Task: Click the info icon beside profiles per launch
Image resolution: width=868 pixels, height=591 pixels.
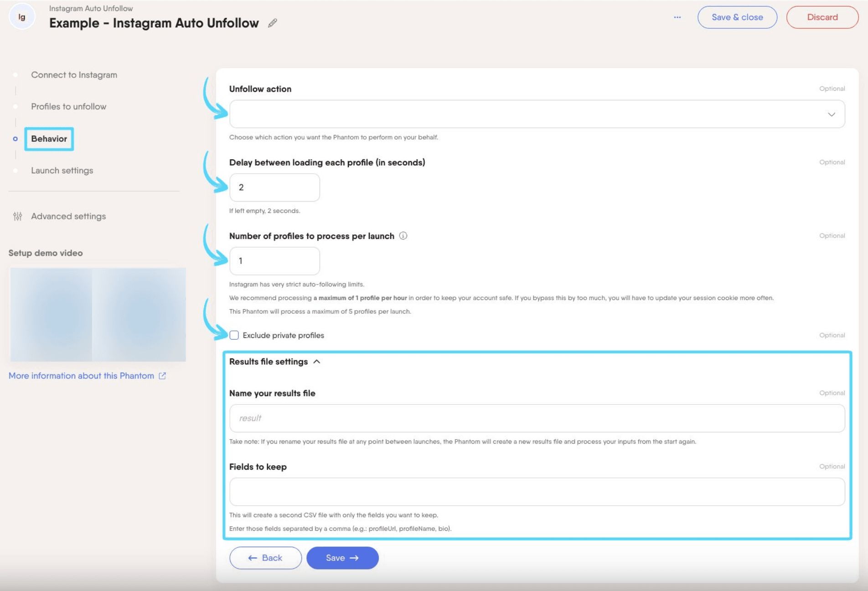Action: [403, 236]
